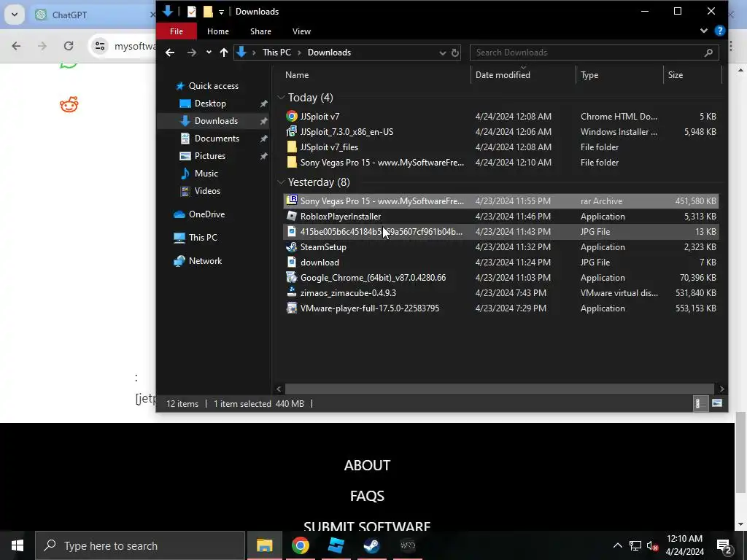Open the View ribbon tab
747x560 pixels.
pyautogui.click(x=301, y=31)
